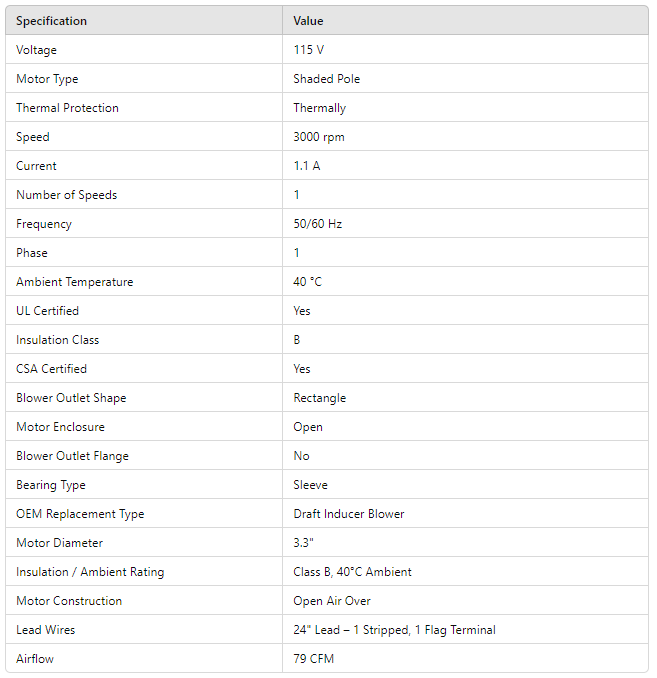
Task: Click the Draft Inducer Blower value
Action: point(348,514)
